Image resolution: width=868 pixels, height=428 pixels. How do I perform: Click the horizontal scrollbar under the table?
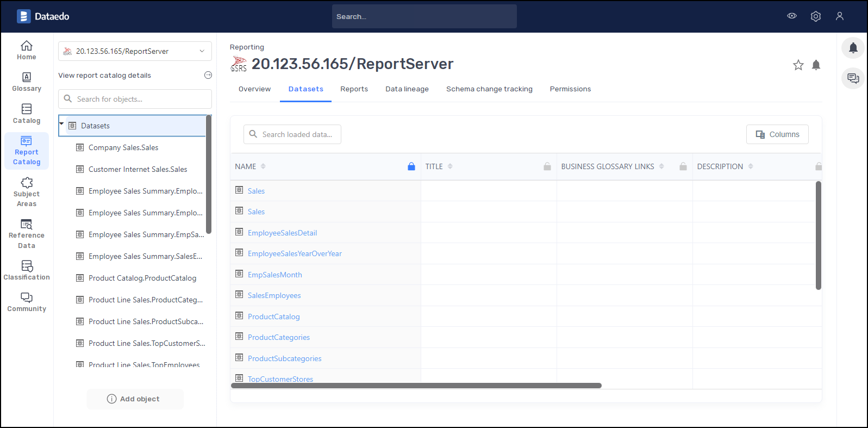416,386
